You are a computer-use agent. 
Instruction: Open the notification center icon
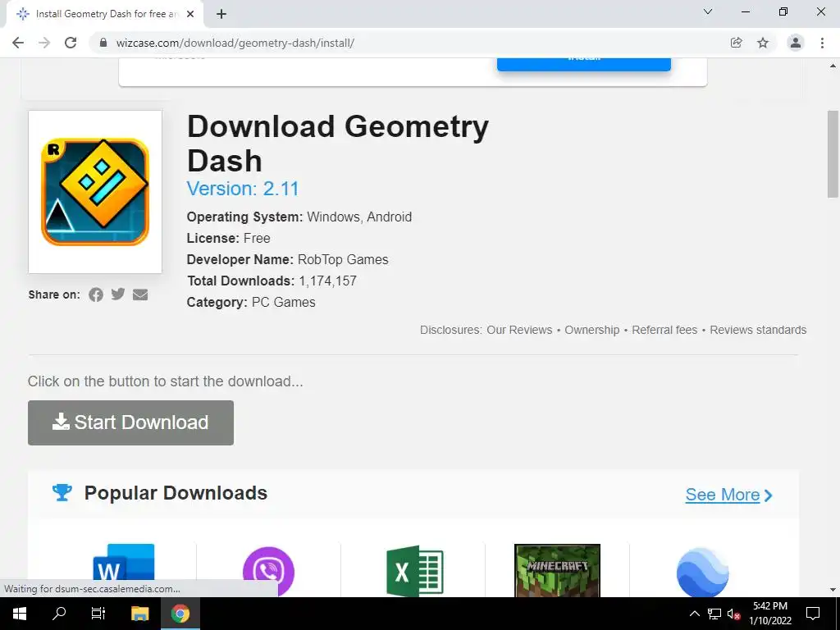813,614
